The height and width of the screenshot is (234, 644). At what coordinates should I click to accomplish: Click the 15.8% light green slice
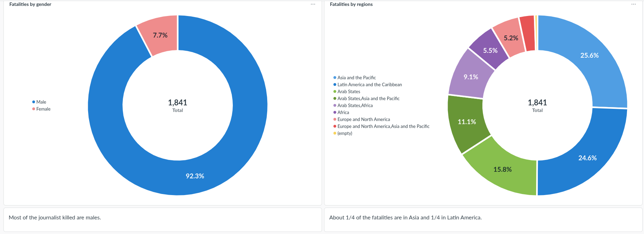pos(502,169)
